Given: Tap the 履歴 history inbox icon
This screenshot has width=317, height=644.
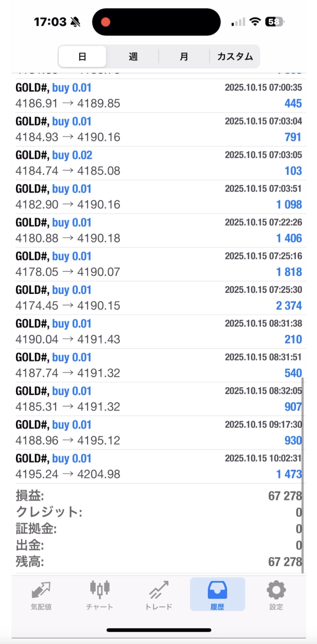Looking at the screenshot, I should [217, 590].
